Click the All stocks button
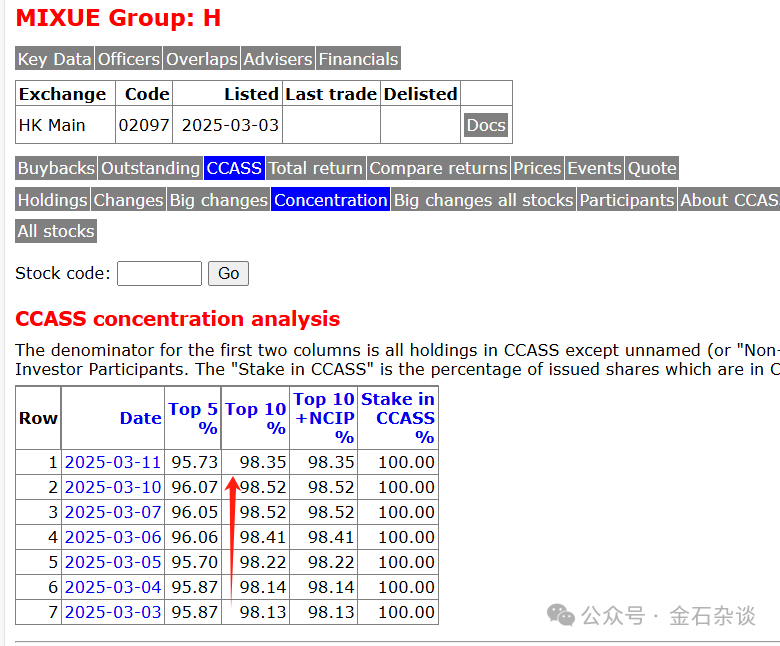780x646 pixels. click(x=56, y=231)
